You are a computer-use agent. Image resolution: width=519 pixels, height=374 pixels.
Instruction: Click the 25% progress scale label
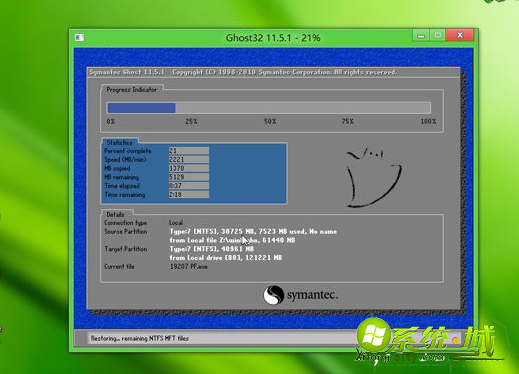point(191,121)
